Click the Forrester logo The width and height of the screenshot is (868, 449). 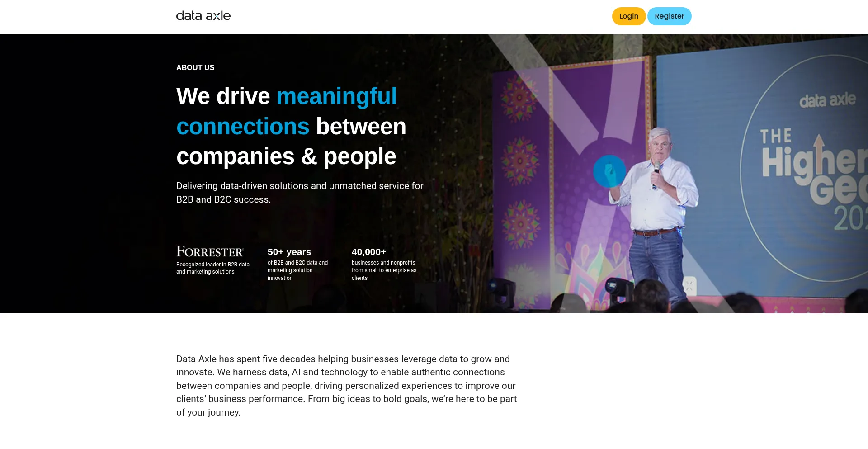click(210, 251)
